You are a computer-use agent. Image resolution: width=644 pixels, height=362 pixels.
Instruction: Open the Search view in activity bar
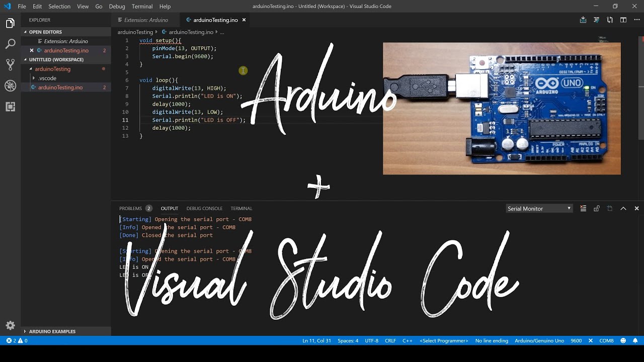click(x=10, y=44)
